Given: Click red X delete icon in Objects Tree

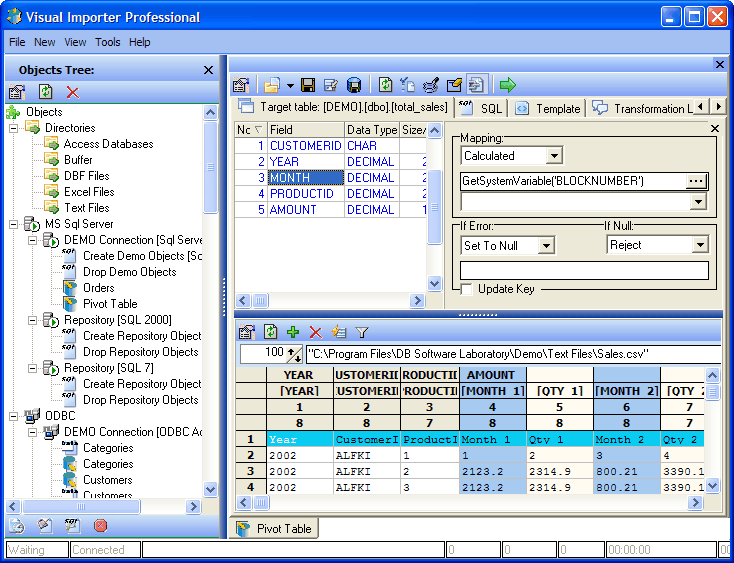Looking at the screenshot, I should point(72,92).
